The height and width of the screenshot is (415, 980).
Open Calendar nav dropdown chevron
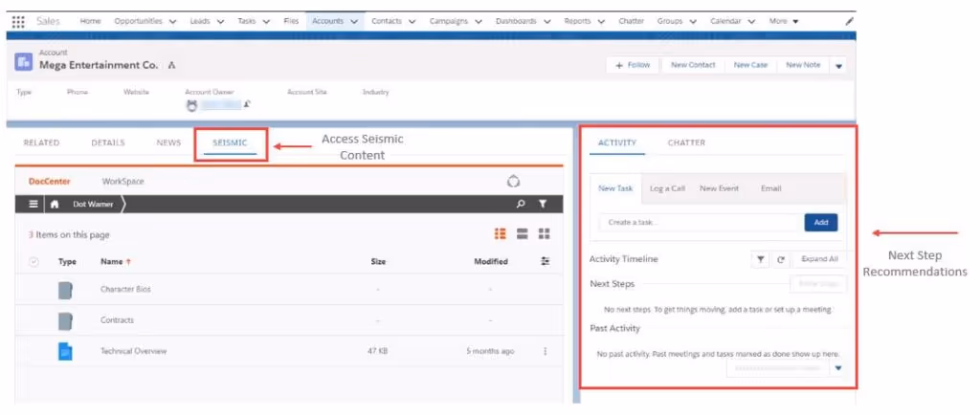pyautogui.click(x=751, y=21)
